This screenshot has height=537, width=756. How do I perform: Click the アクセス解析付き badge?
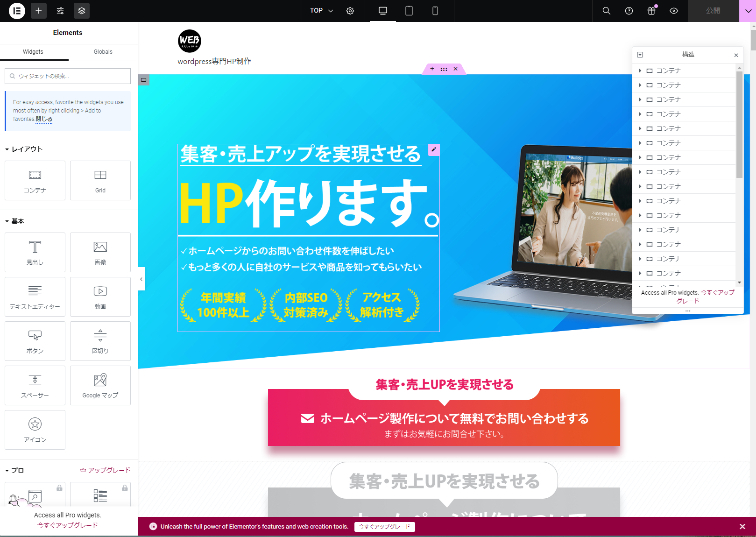point(382,305)
